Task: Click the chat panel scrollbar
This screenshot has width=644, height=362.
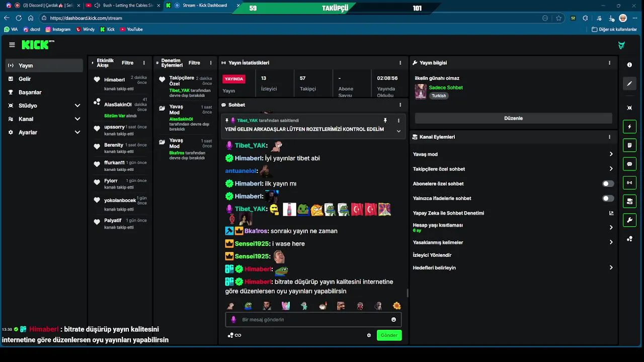Action: click(407, 293)
